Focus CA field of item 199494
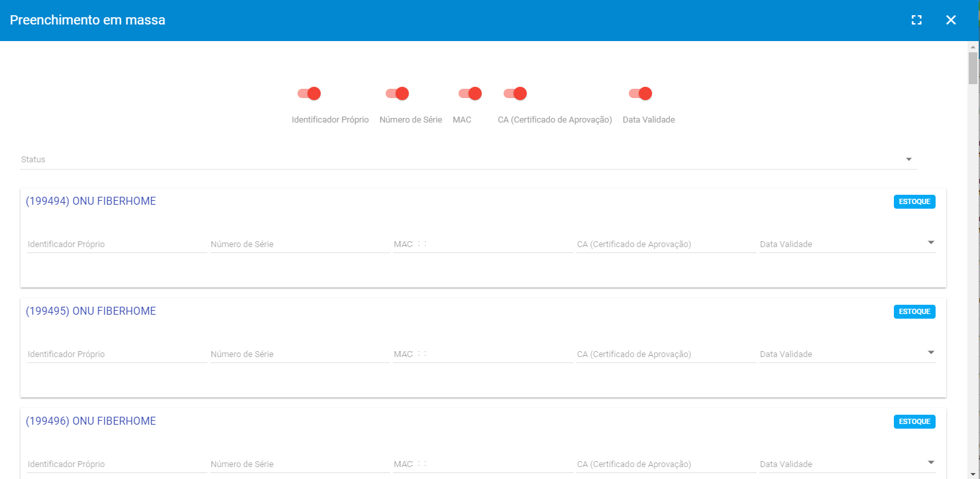This screenshot has height=479, width=980. pyautogui.click(x=666, y=244)
